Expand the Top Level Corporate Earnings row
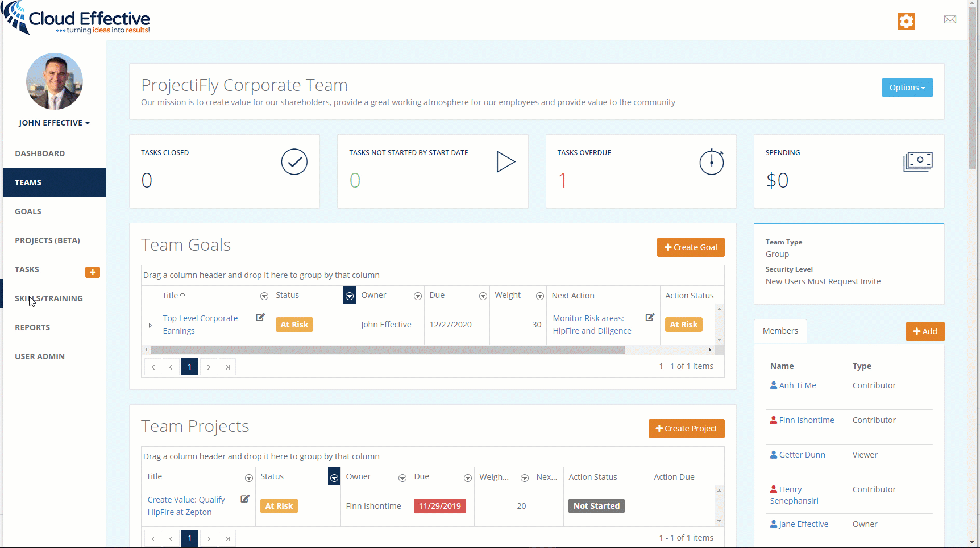 [x=150, y=325]
